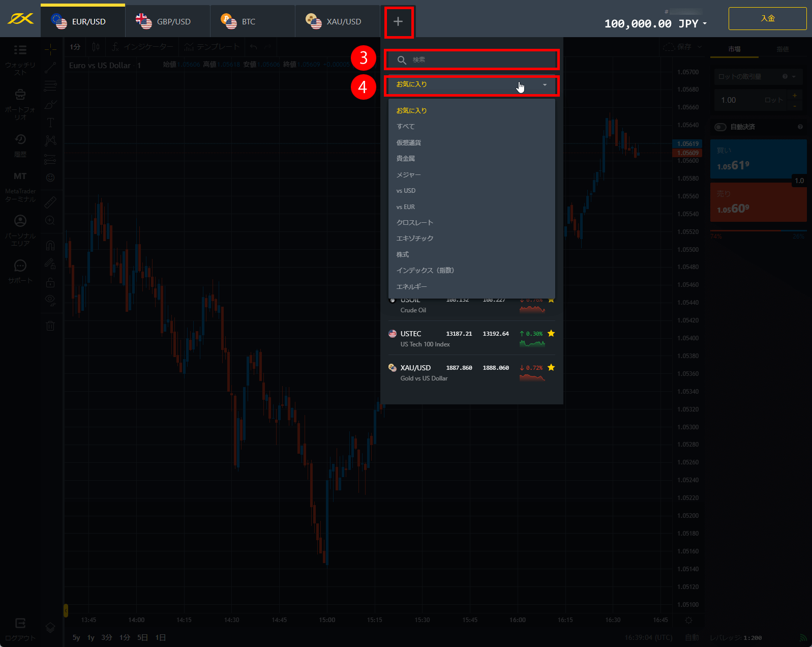Toggle the auto-settlement switch

(x=720, y=127)
